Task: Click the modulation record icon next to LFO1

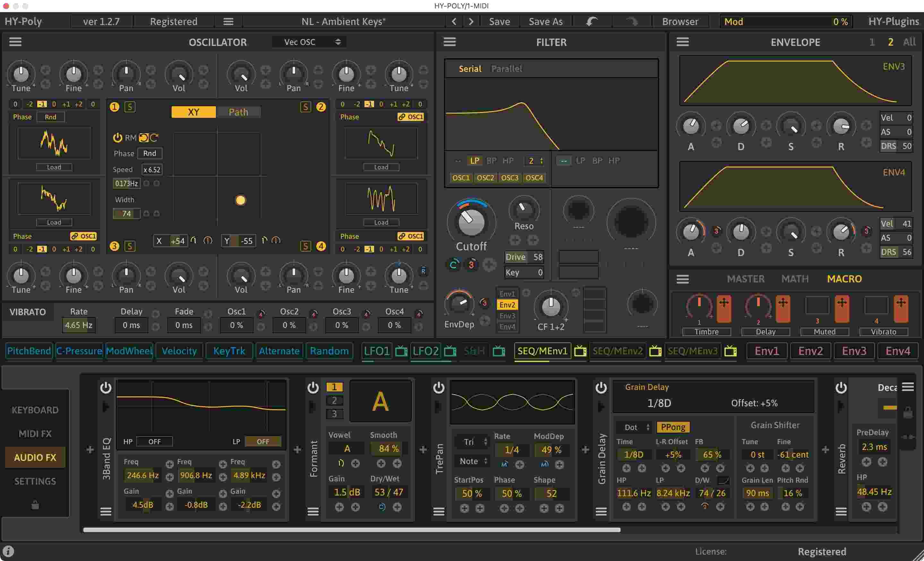Action: click(x=401, y=351)
